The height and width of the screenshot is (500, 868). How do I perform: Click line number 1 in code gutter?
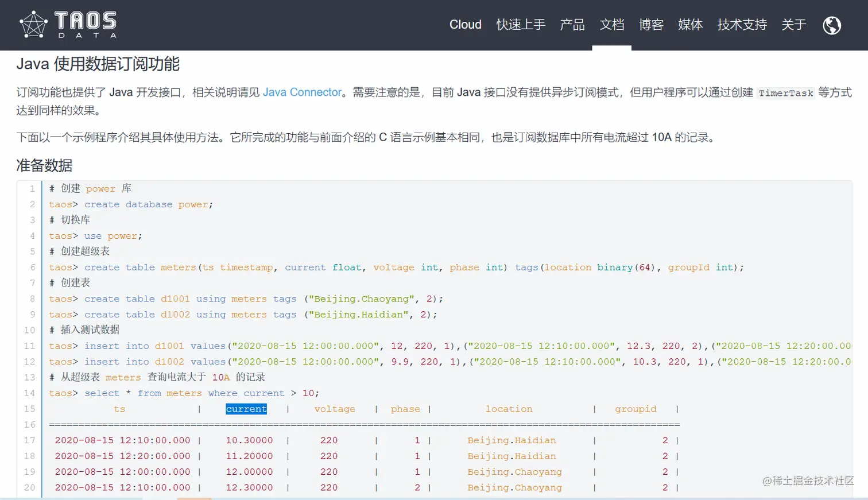pos(32,189)
